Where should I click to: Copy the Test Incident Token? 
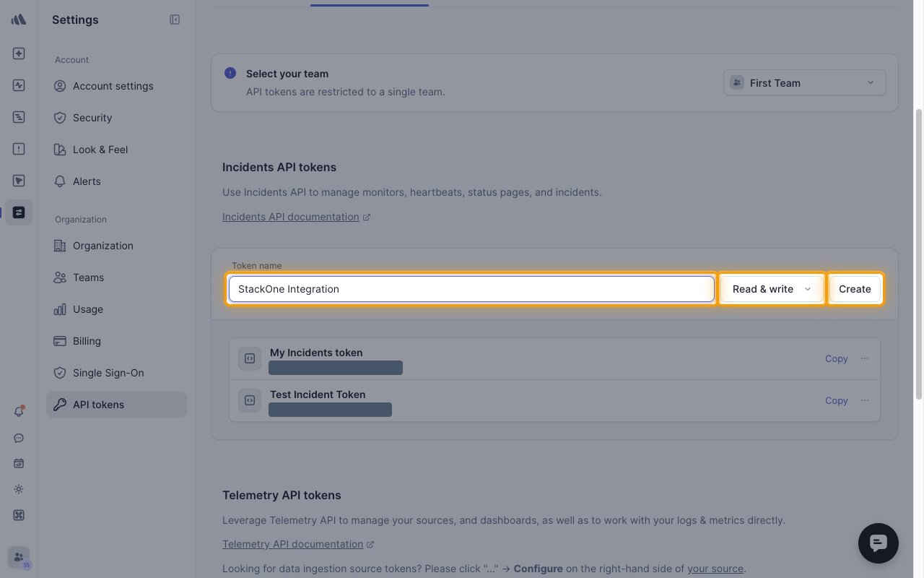click(836, 400)
